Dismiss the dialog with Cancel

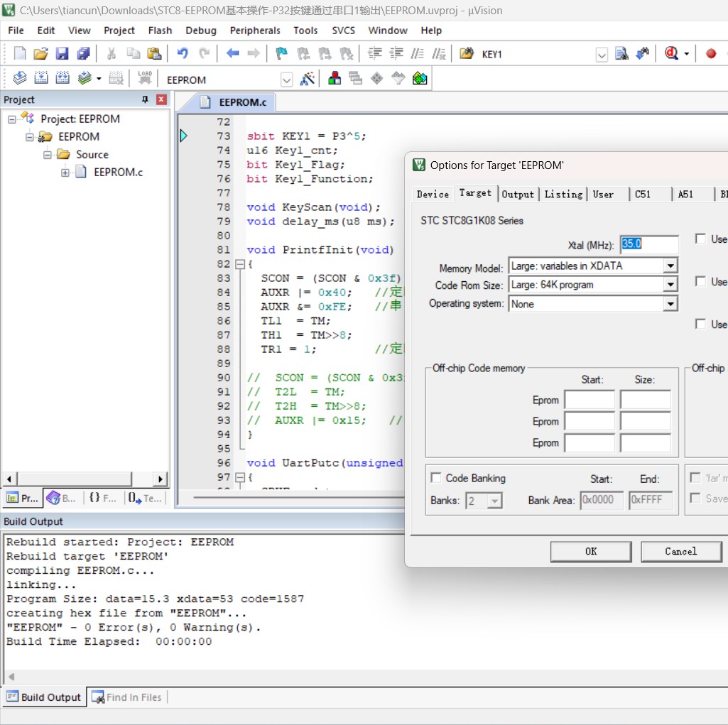click(680, 552)
